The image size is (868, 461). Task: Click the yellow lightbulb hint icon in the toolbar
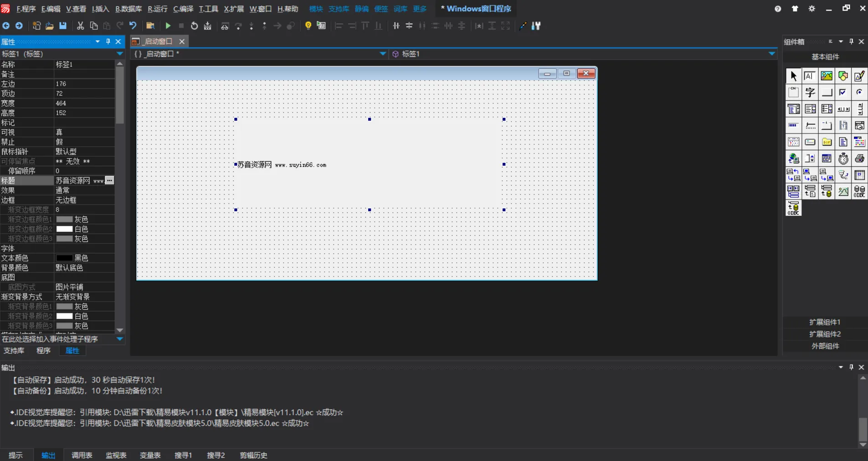coord(308,26)
